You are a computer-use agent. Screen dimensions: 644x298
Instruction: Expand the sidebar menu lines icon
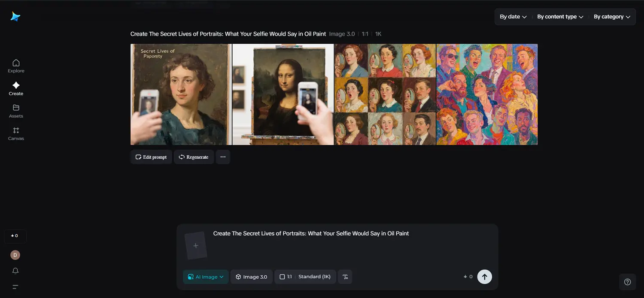pos(15,287)
